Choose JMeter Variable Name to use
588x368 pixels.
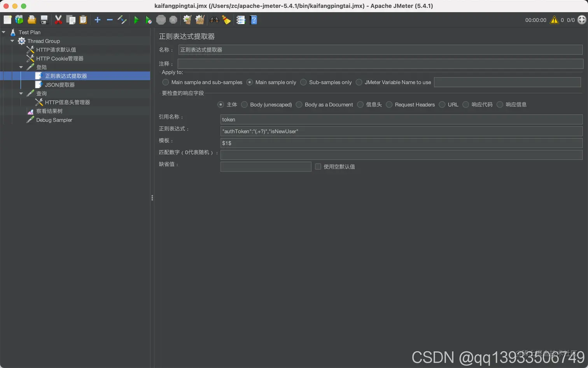coord(359,82)
